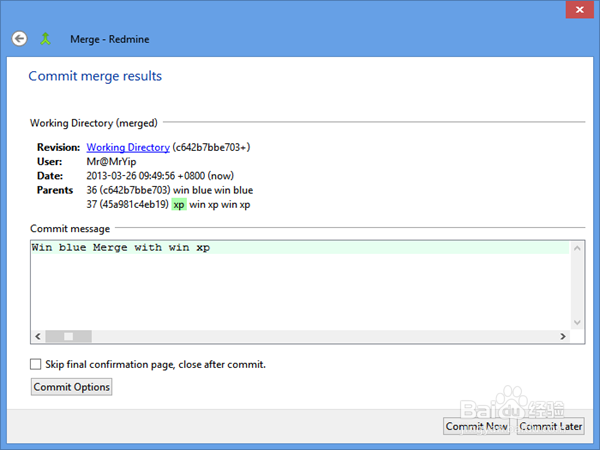This screenshot has height=450, width=600.
Task: Click the Commit merge results heading
Action: pyautogui.click(x=95, y=76)
